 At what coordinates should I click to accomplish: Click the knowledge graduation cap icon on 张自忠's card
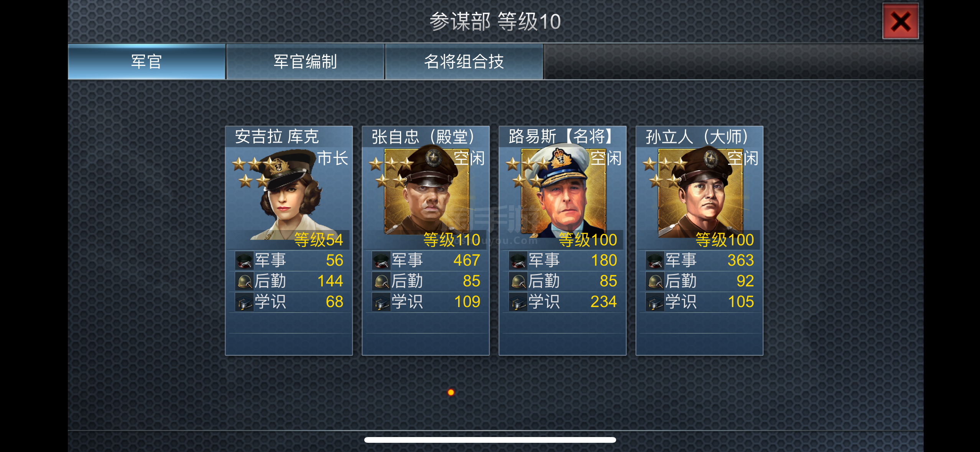point(381,302)
